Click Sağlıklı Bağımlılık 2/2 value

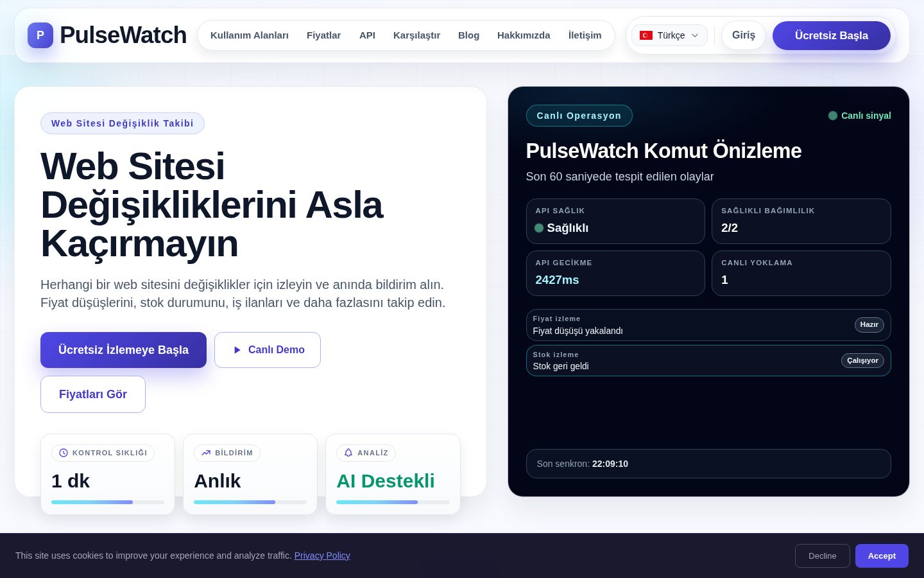730,228
